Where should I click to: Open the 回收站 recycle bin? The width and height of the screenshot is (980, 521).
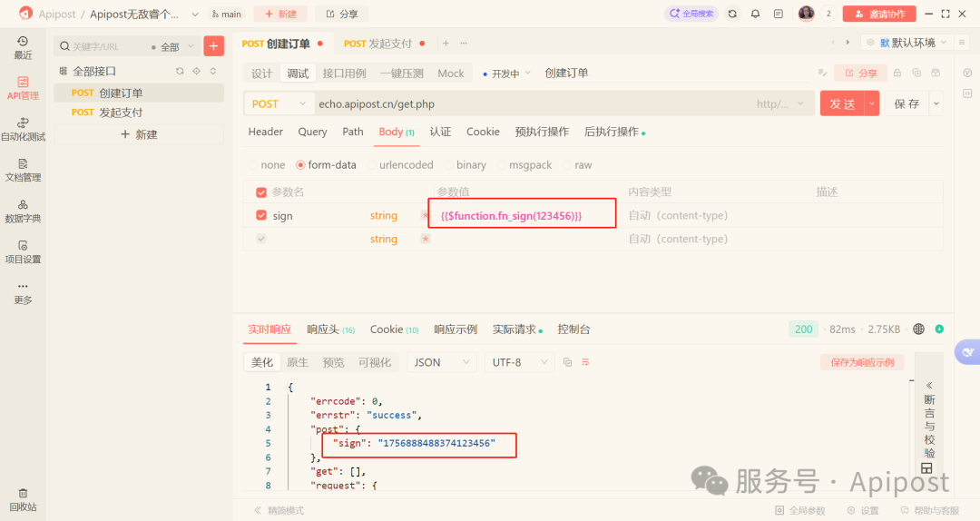coord(23,500)
